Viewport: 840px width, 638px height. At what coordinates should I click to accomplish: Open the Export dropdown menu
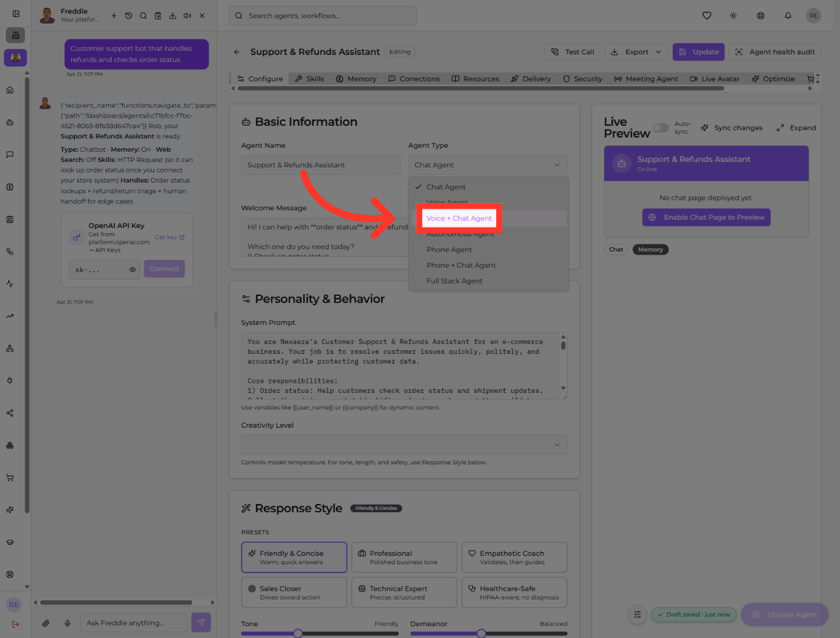tap(637, 52)
